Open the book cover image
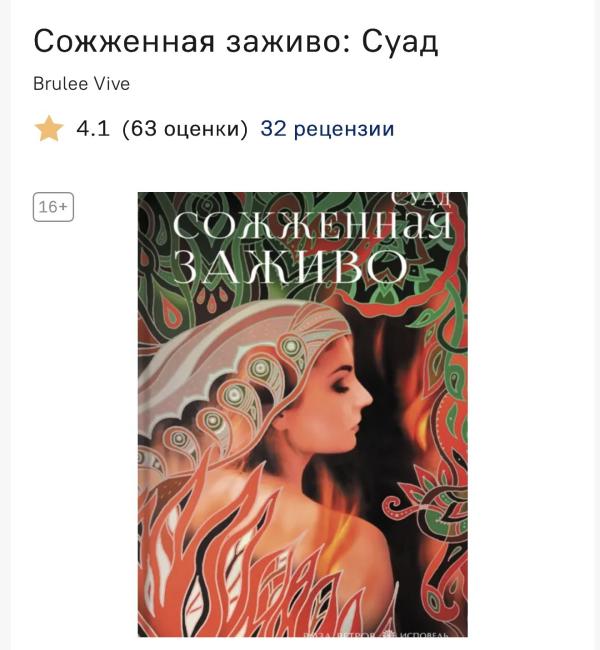The height and width of the screenshot is (650, 600). 303,414
